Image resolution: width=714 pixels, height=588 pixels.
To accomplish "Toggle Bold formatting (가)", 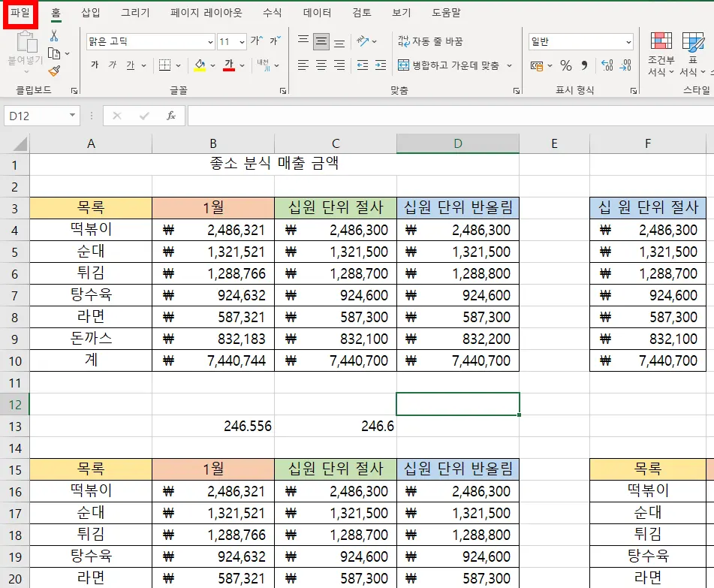I will click(x=96, y=65).
